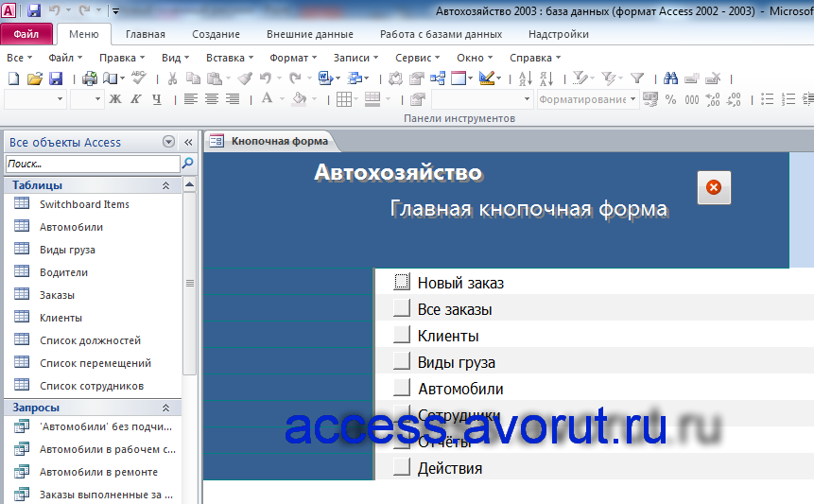Collapse the navigation pane with the chevron
Viewport: 814px width, 504px height.
(x=188, y=142)
